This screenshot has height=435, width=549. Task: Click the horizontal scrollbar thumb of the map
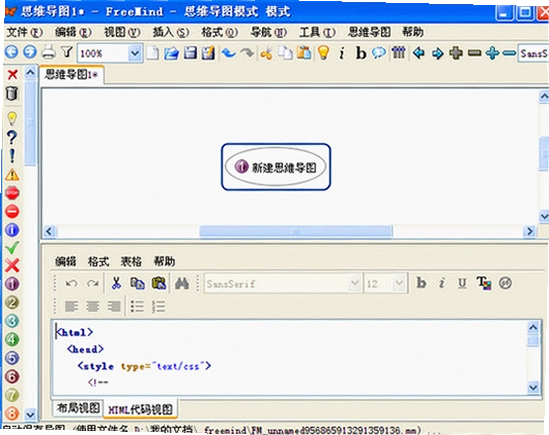point(296,231)
